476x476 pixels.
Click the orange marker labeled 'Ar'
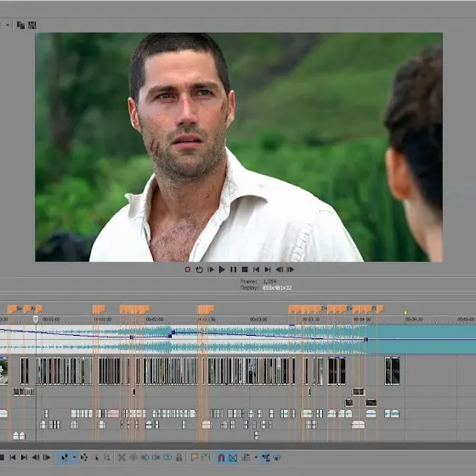(x=27, y=309)
